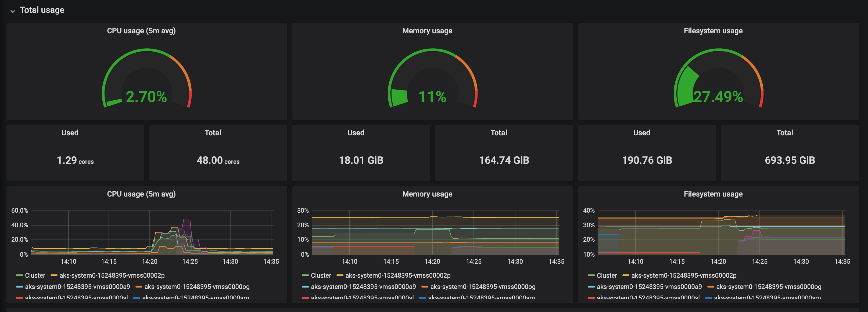The height and width of the screenshot is (312, 868).
Task: Click the 2.70% CPU gauge
Action: pyautogui.click(x=146, y=97)
